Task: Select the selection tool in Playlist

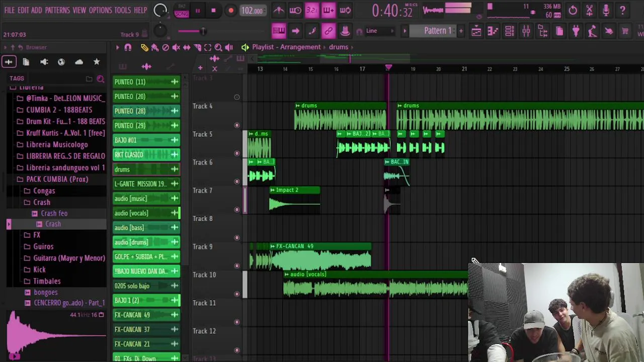Action: pyautogui.click(x=208, y=47)
